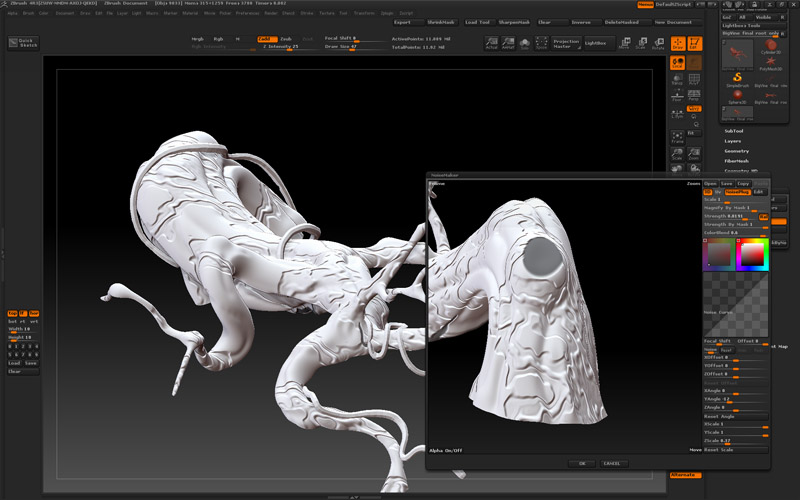
Task: Open LightBox browser
Action: 599,43
